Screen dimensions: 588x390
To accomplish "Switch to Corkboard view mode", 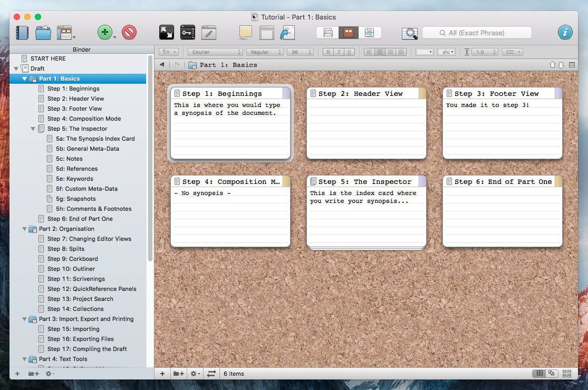I will pyautogui.click(x=348, y=33).
